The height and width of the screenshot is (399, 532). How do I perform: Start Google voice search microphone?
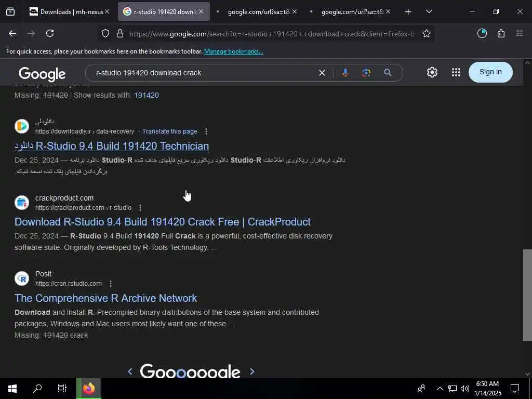tap(345, 73)
